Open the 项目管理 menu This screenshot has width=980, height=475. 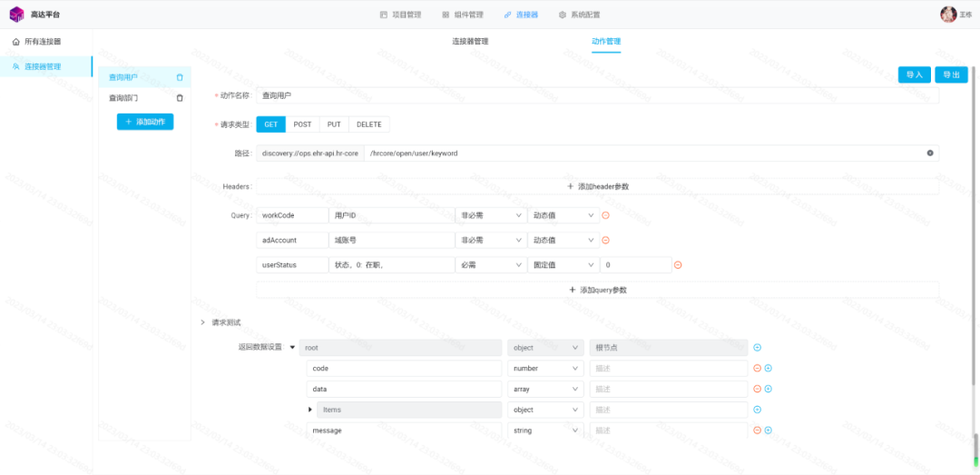401,15
